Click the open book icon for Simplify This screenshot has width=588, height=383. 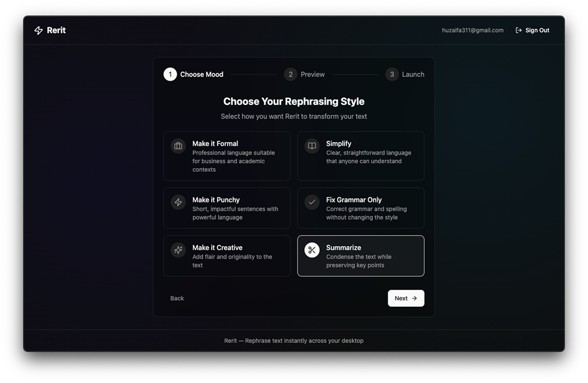tap(312, 146)
